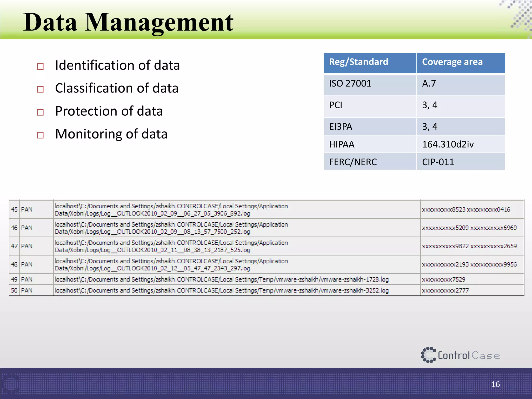Click the 'A.7' coverage cell
532x399 pixels.
[x=461, y=85]
